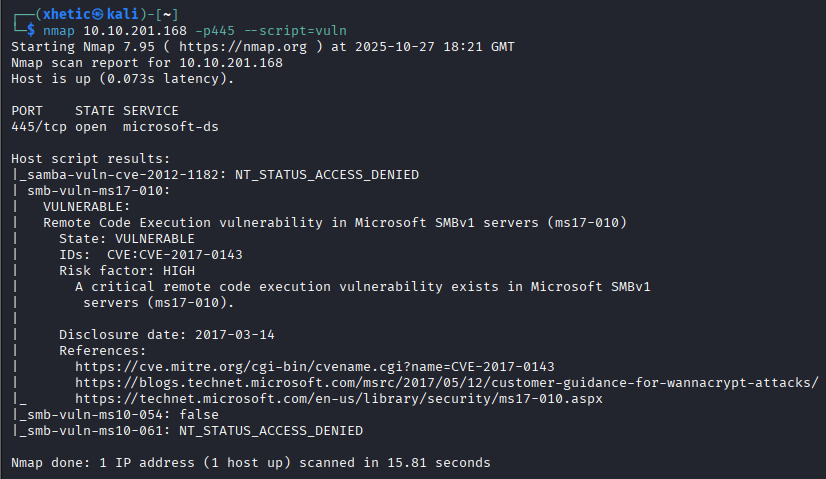Click the "State: VULNERABLE" line
The width and height of the screenshot is (826, 479).
126,238
